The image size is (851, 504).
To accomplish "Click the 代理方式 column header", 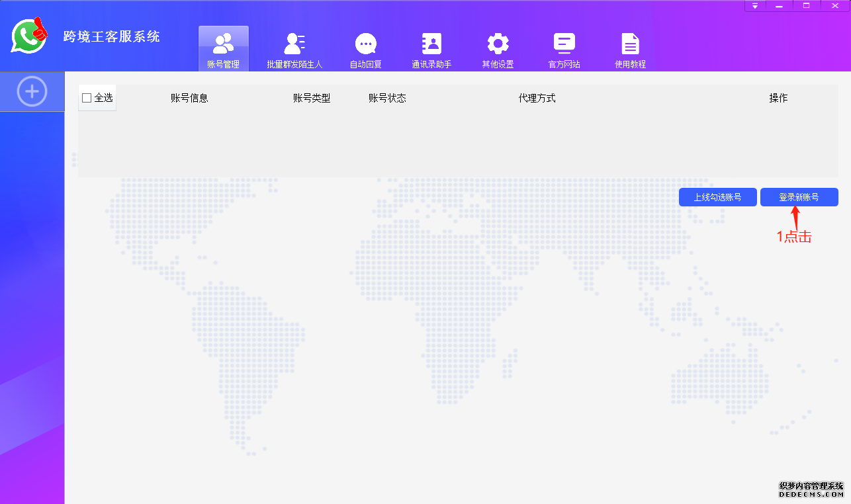I will click(537, 98).
